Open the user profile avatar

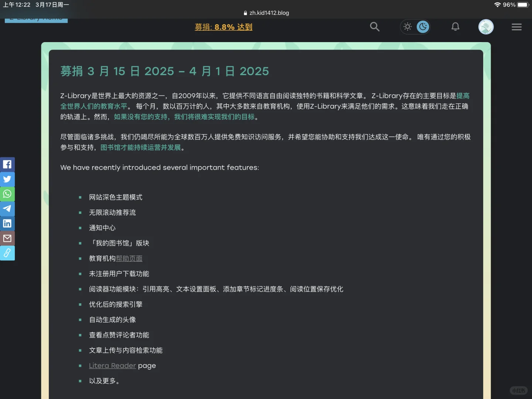pos(486,27)
